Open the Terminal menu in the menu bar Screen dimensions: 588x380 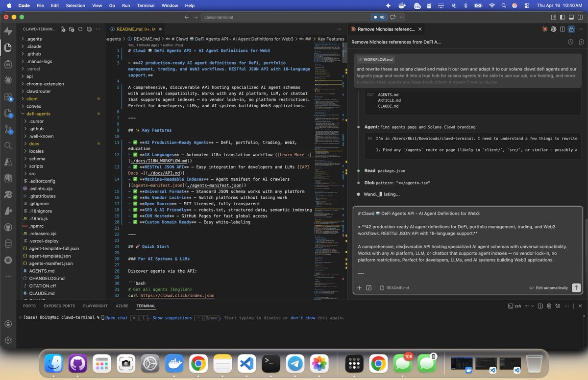point(146,5)
